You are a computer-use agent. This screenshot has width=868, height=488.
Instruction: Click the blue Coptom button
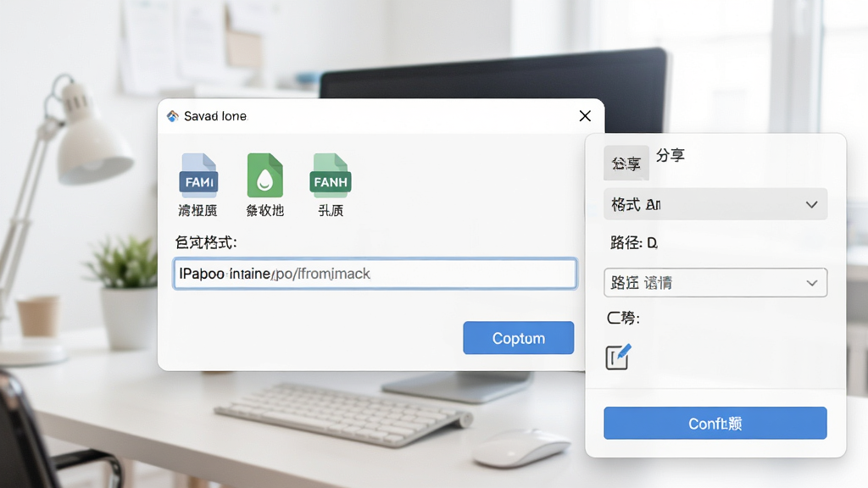click(519, 337)
